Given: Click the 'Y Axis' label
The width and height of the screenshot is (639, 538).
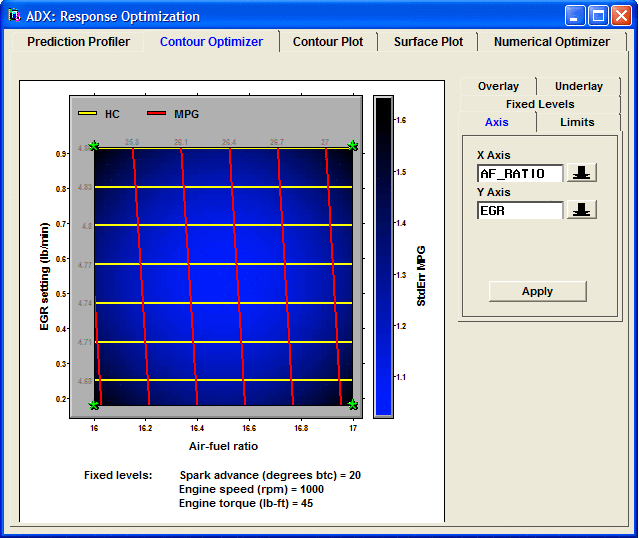Looking at the screenshot, I should [494, 192].
